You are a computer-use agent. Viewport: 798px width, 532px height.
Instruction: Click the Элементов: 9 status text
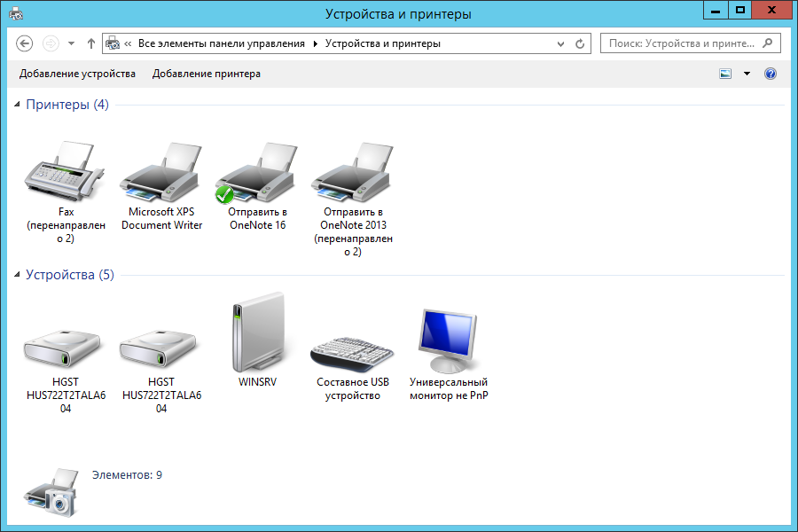coord(127,475)
